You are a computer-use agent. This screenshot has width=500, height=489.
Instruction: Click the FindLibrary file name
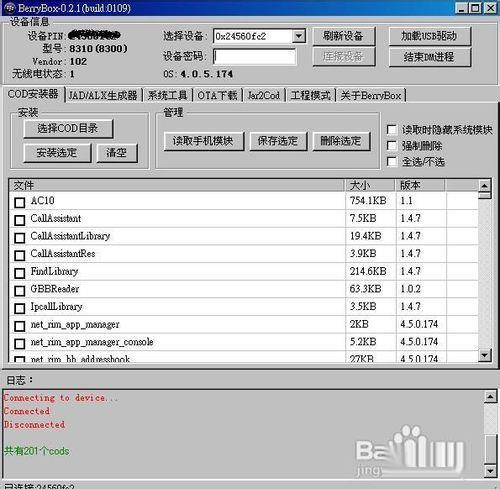click(54, 271)
